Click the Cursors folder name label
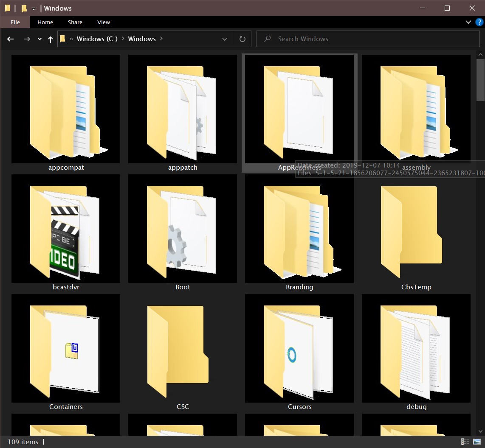The height and width of the screenshot is (448, 485). [299, 406]
